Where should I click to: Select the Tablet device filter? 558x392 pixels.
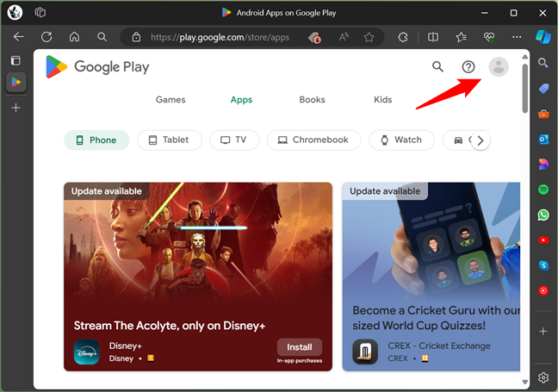point(170,140)
